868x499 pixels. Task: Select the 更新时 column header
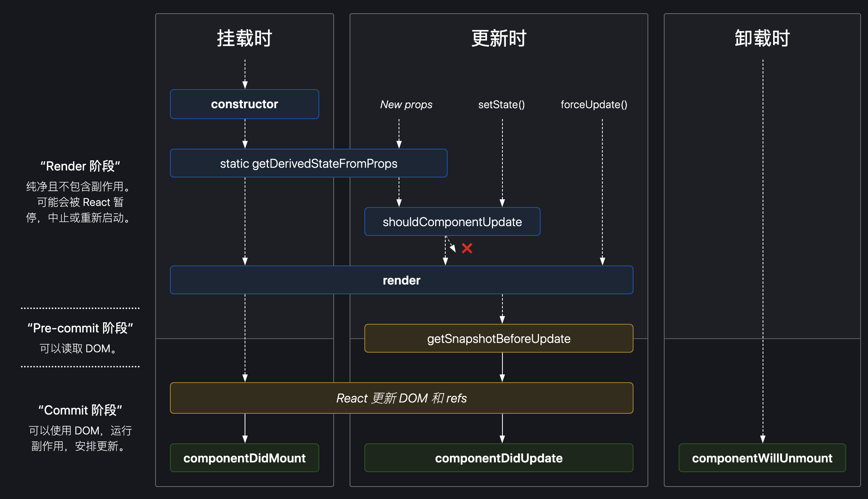point(499,39)
